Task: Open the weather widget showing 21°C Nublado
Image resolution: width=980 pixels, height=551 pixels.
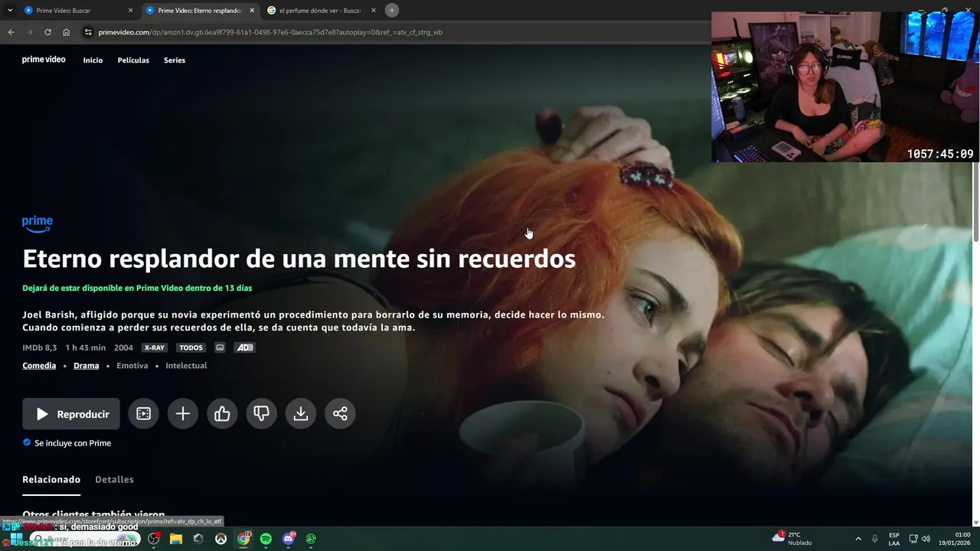Action: click(x=793, y=539)
